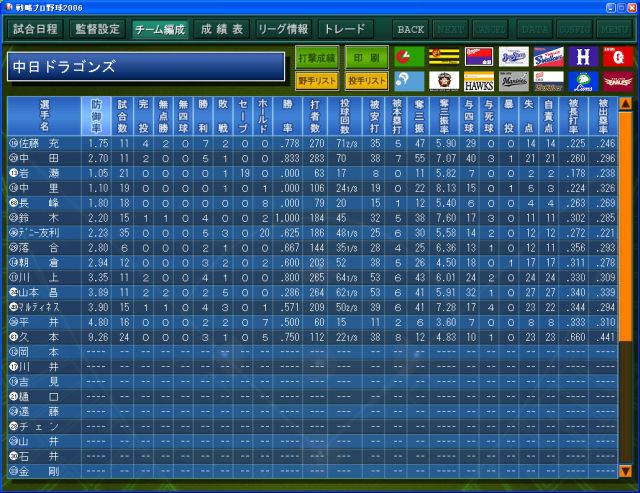Screen dimensions: 640x493
Task: Select the purple H team logo
Action: tap(583, 57)
